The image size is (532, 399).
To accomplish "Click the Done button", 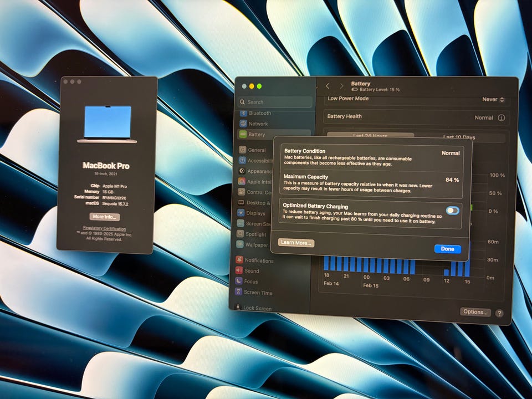I will [x=448, y=249].
